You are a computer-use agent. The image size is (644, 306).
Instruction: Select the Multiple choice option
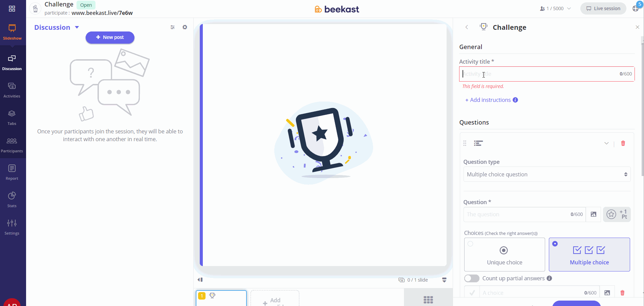click(x=589, y=255)
